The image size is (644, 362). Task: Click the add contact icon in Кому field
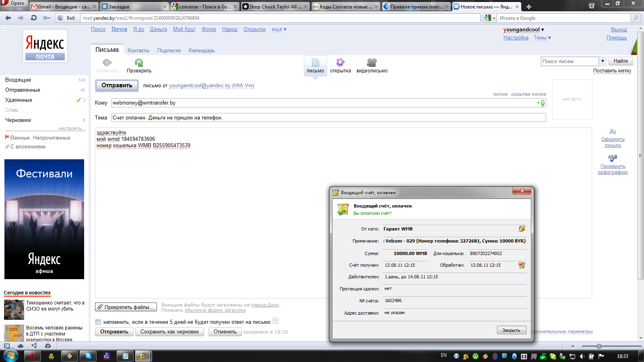(541, 103)
